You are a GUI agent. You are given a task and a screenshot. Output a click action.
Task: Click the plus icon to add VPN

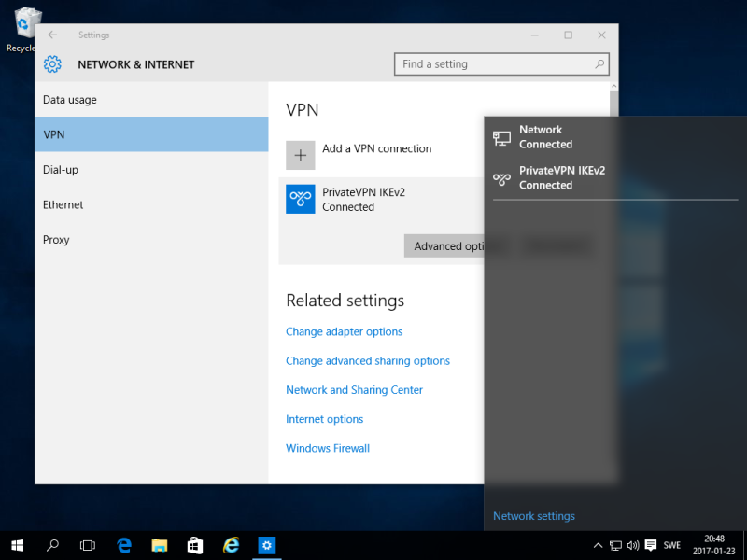click(x=300, y=155)
